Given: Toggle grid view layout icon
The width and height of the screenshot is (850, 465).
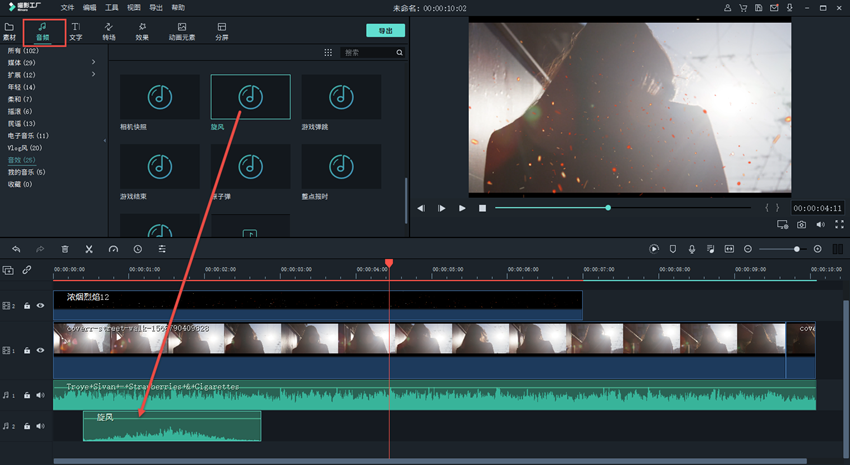Looking at the screenshot, I should coord(328,53).
